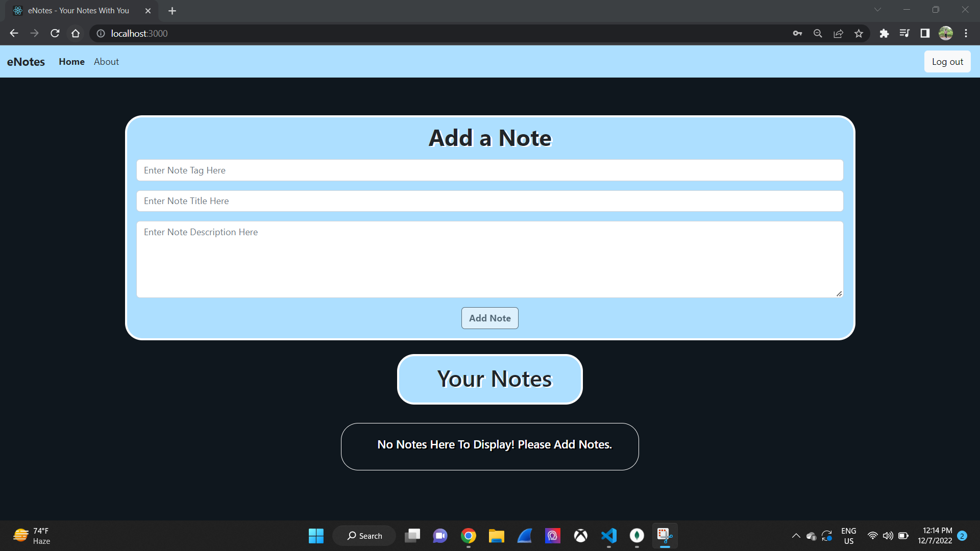
Task: Open the browser three-dot menu
Action: [x=966, y=33]
